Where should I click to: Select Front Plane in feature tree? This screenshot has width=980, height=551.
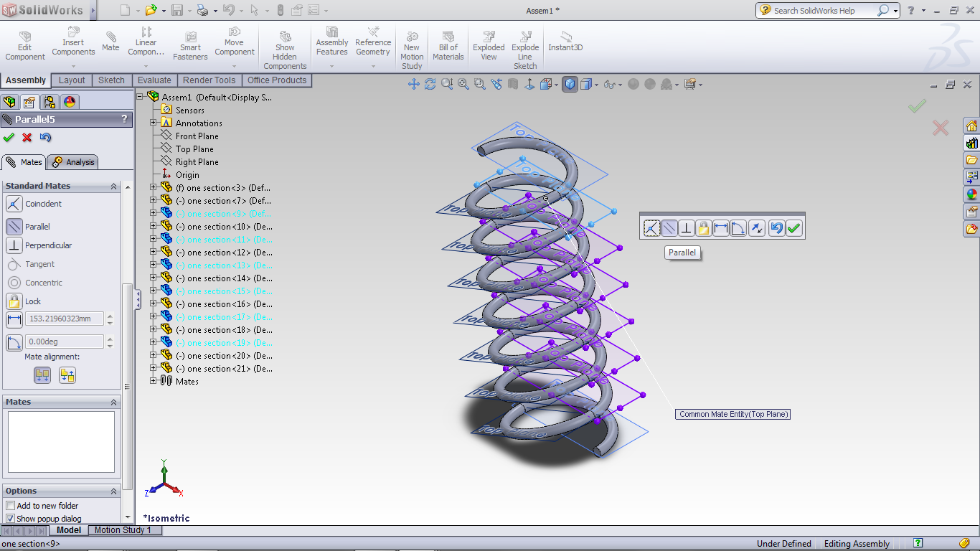[x=197, y=136]
